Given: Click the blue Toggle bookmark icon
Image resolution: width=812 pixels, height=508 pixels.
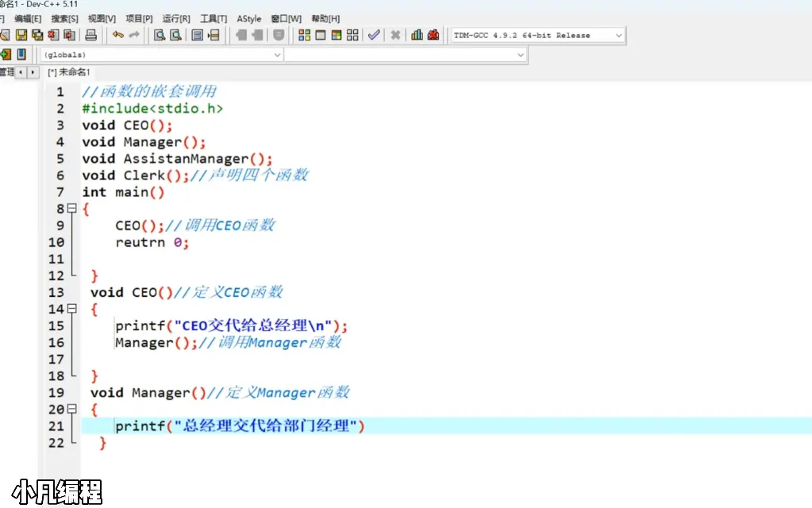Looking at the screenshot, I should [21, 55].
